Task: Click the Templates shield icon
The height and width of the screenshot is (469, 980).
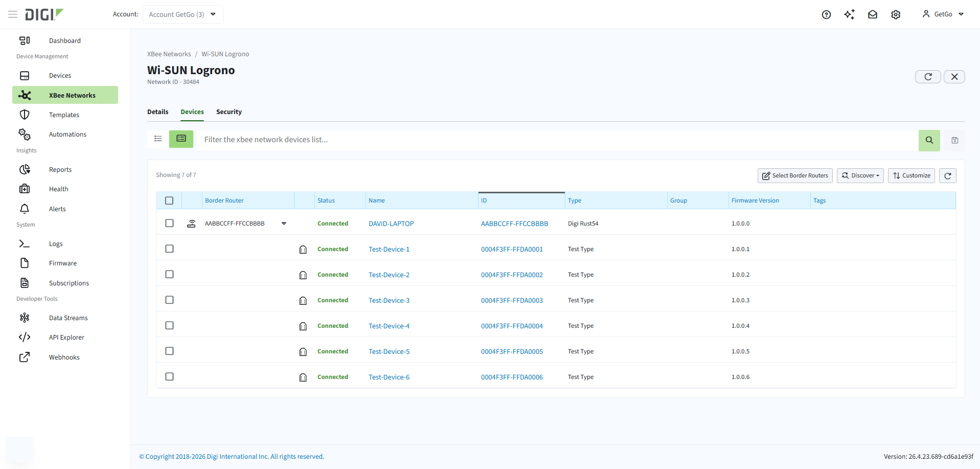Action: [25, 115]
